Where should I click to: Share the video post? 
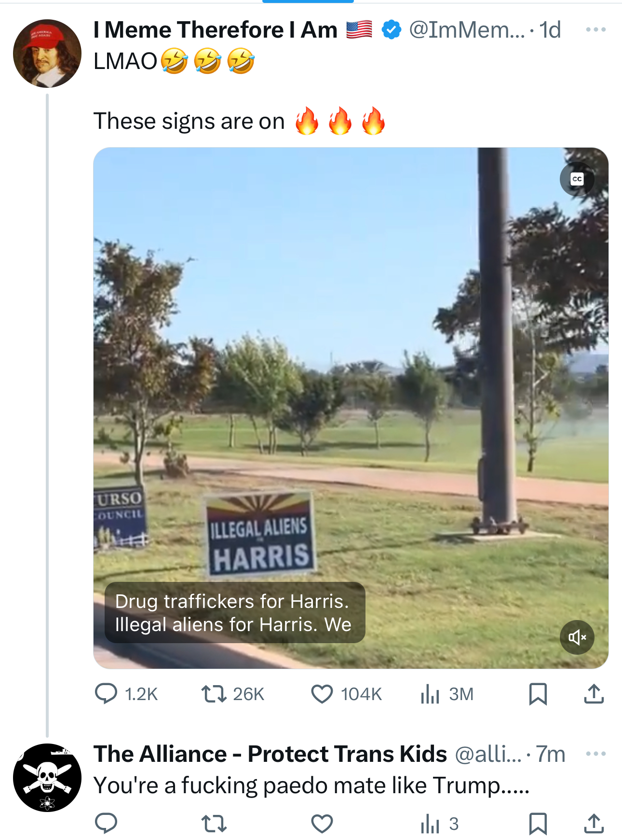click(594, 694)
